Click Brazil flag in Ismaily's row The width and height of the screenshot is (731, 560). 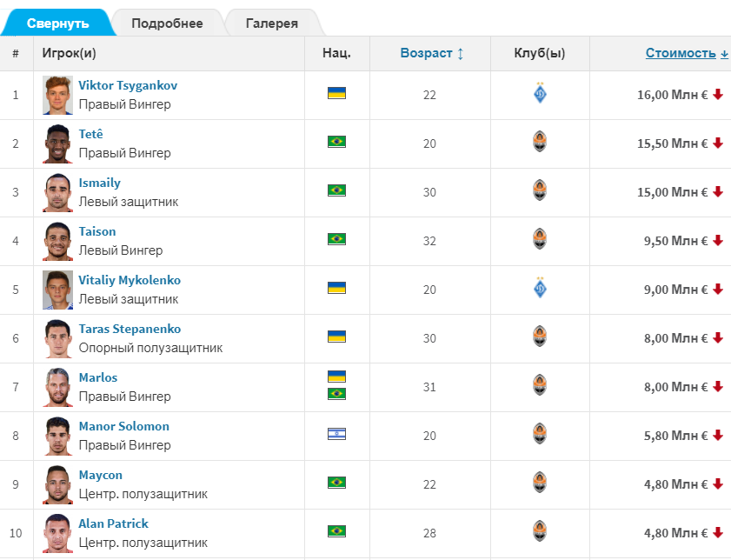click(x=336, y=190)
